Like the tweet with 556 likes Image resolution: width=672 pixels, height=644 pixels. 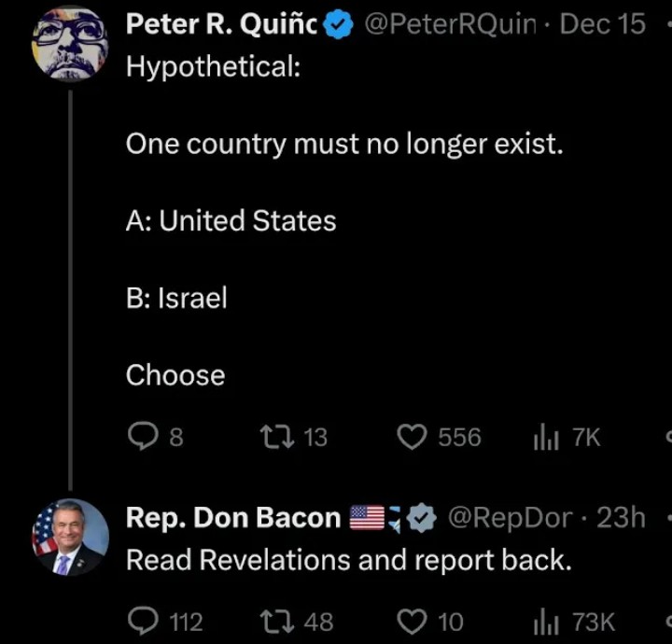tap(412, 437)
